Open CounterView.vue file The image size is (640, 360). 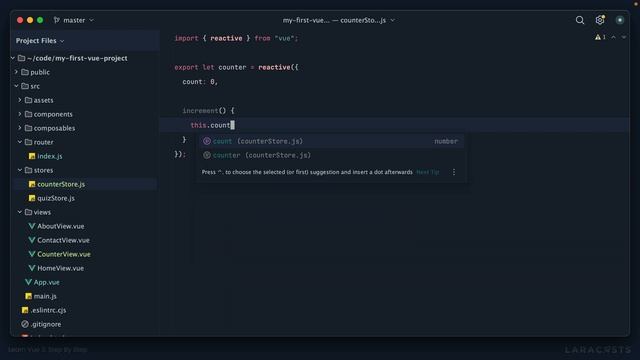click(64, 254)
